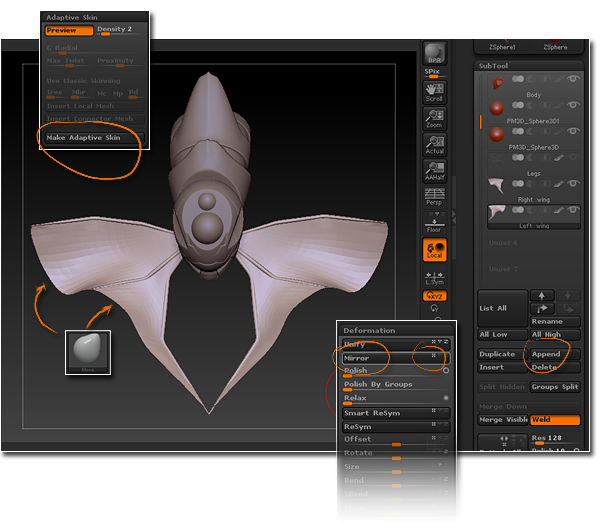Click the Relax deformation slider
Image resolution: width=600 pixels, height=524 pixels.
point(396,400)
